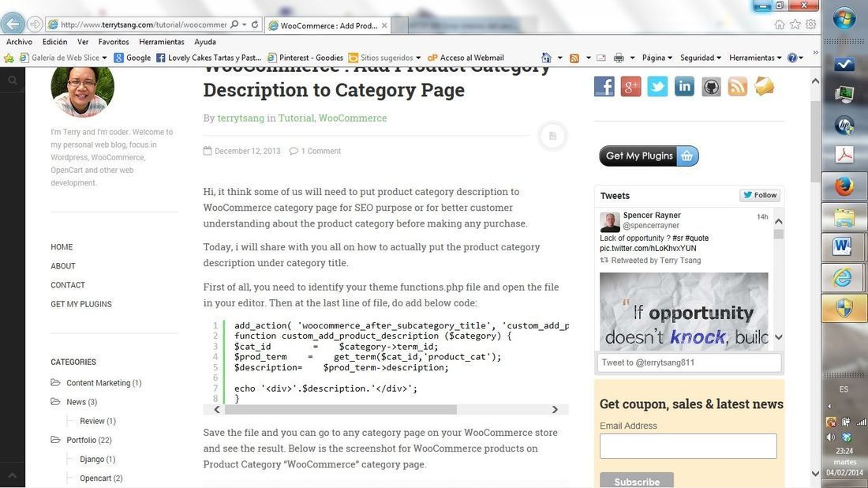Click the browser Back arrow button

pyautogui.click(x=13, y=24)
